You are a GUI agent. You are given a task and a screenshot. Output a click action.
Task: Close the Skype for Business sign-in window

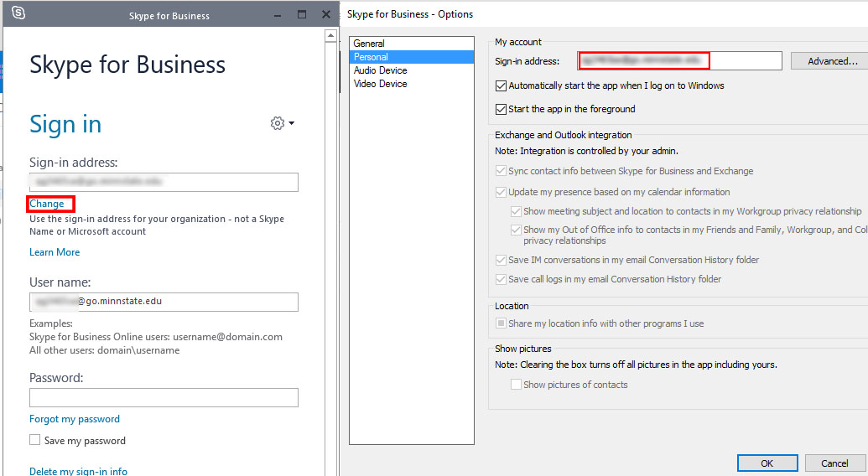[326, 15]
